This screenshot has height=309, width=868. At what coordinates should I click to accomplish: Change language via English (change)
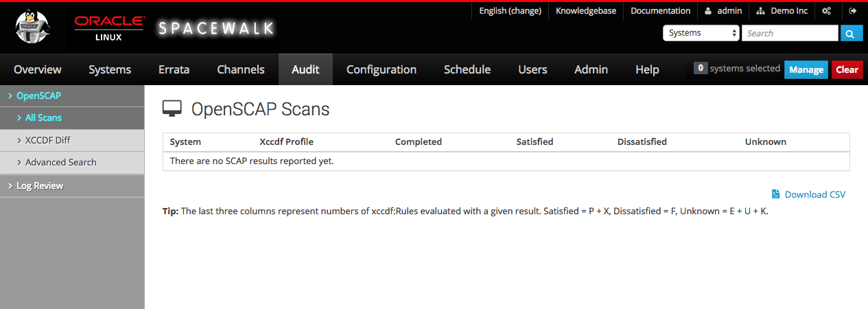510,11
